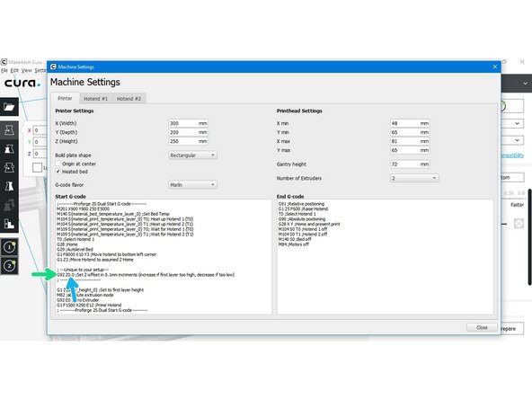Click the Y min printhead field

coord(410,132)
